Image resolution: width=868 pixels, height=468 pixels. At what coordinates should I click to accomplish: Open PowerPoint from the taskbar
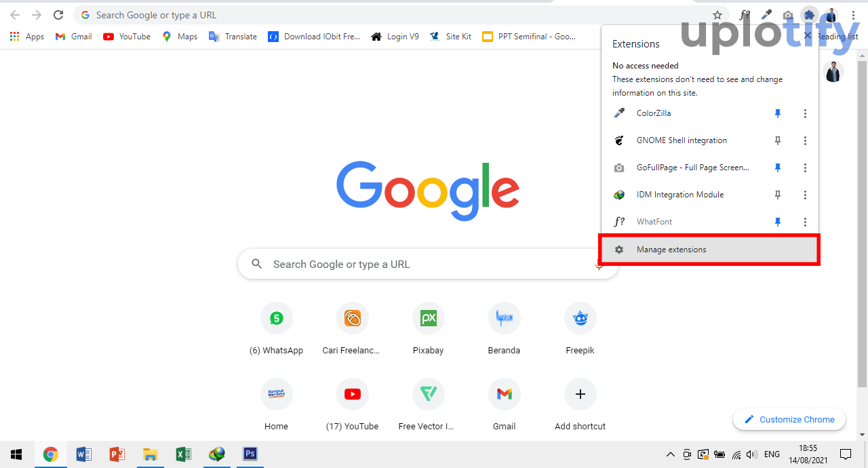pyautogui.click(x=117, y=454)
